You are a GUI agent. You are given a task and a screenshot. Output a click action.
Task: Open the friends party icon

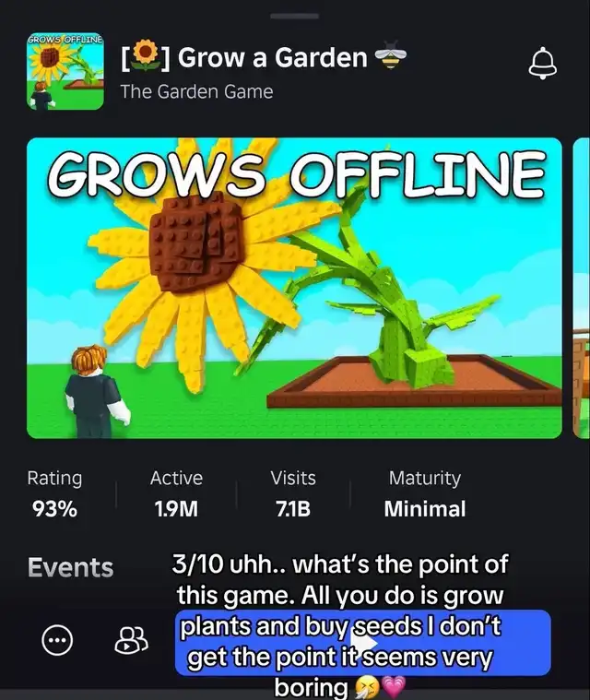[131, 641]
